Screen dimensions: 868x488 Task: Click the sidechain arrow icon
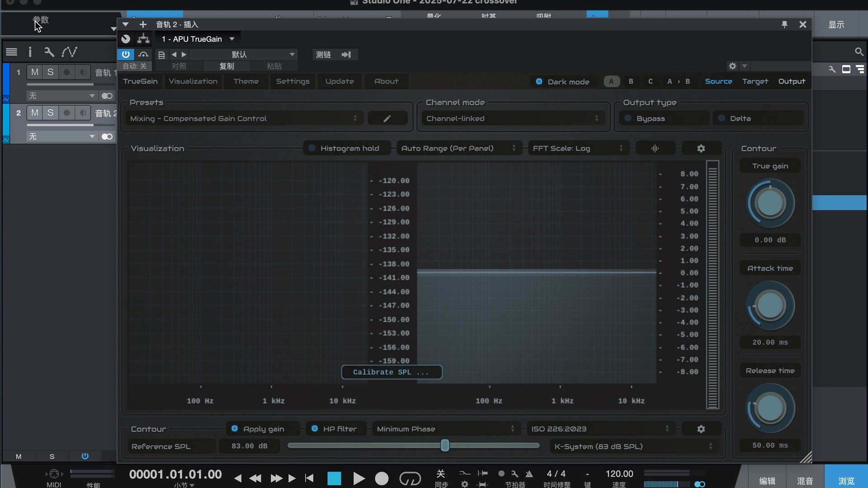346,55
